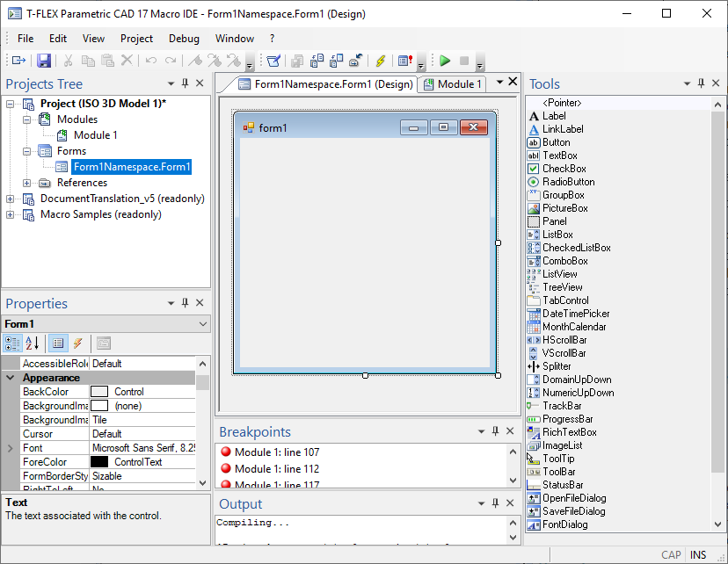Click the Paste clipboard toolbar icon
Viewport: 728px width, 564px height.
(x=108, y=61)
